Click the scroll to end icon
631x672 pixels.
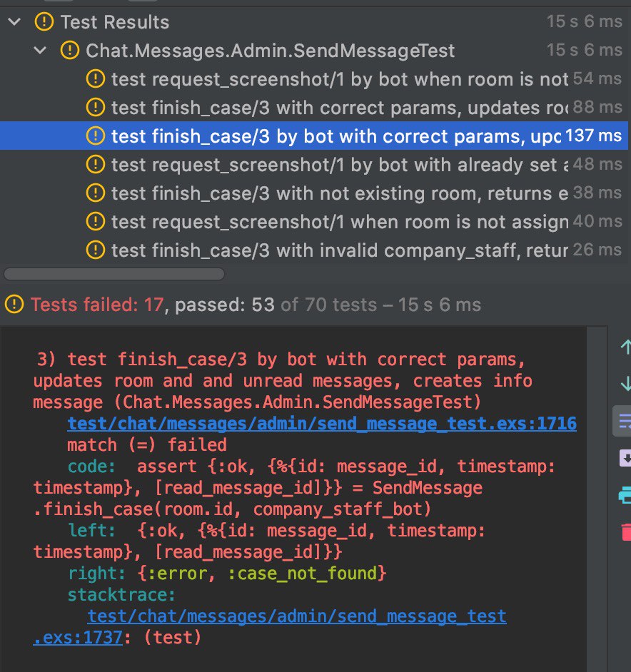click(x=625, y=457)
